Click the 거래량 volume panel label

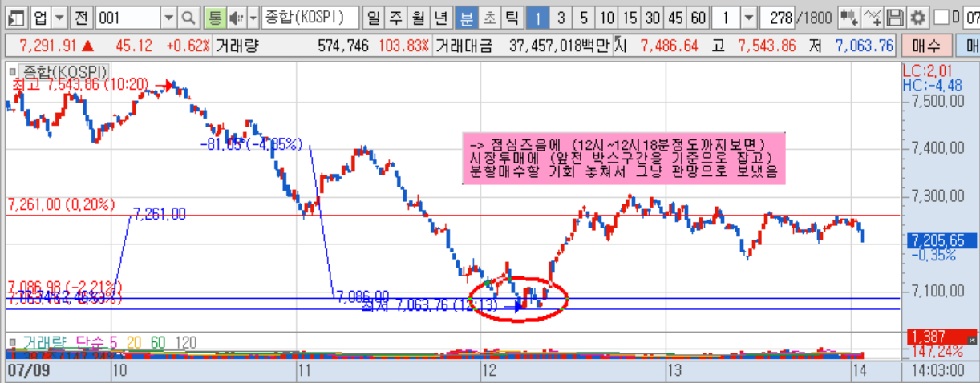[x=44, y=342]
